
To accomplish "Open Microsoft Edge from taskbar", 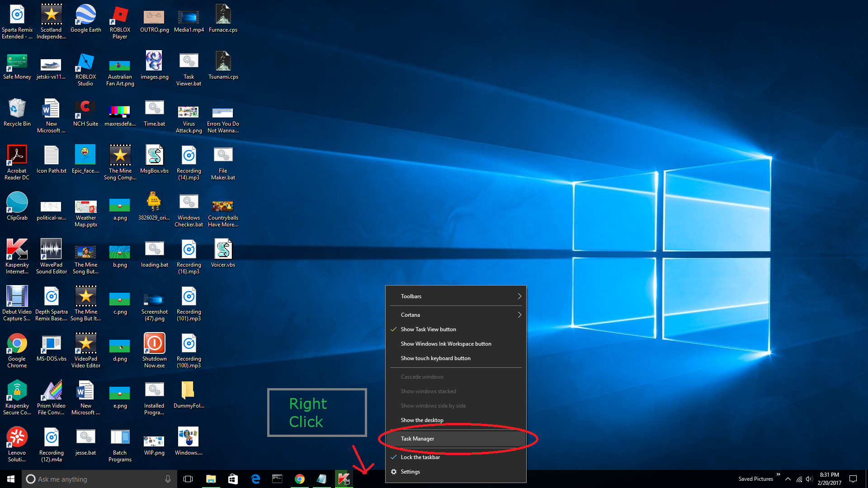I will tap(255, 479).
